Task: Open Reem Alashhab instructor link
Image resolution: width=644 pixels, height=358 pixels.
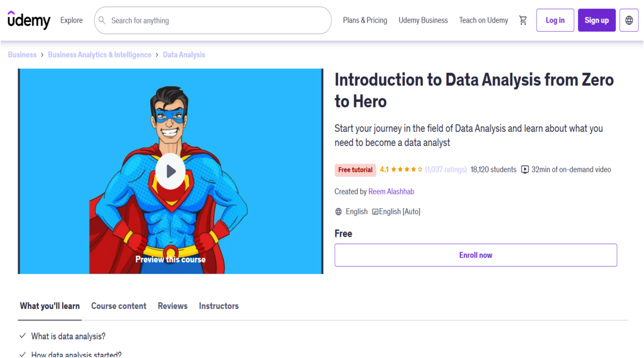Action: [391, 192]
